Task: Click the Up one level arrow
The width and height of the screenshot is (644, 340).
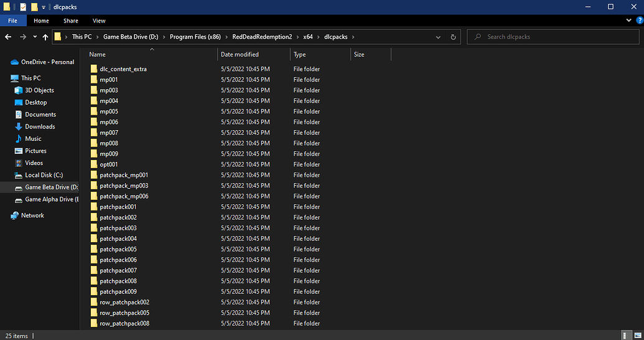Action: tap(45, 37)
